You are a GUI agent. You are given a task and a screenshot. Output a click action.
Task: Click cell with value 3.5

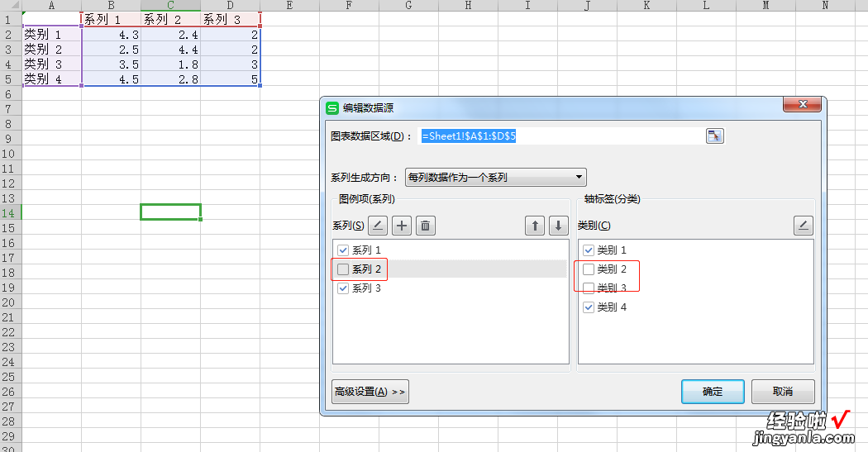pyautogui.click(x=112, y=64)
